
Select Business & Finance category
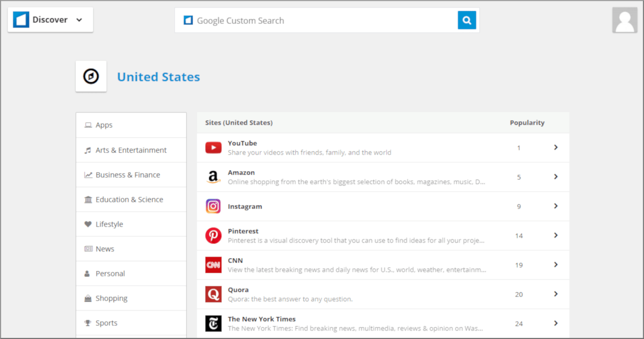coord(131,175)
